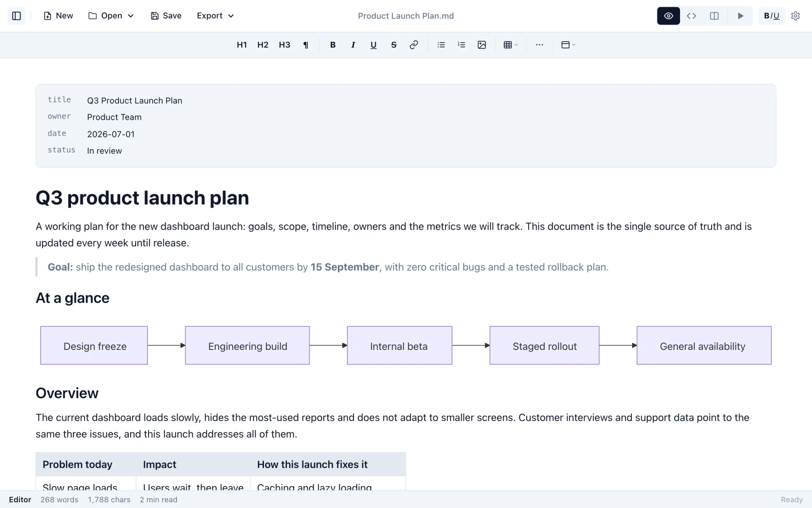Viewport: 812px width, 508px height.
Task: Toggle the sidebar panel icon
Action: [x=17, y=16]
